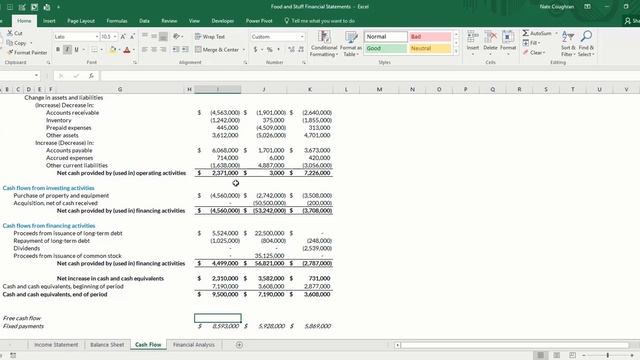Viewport: 640px width, 360px height.
Task: Click the Orientation icon
Action: (x=176, y=37)
